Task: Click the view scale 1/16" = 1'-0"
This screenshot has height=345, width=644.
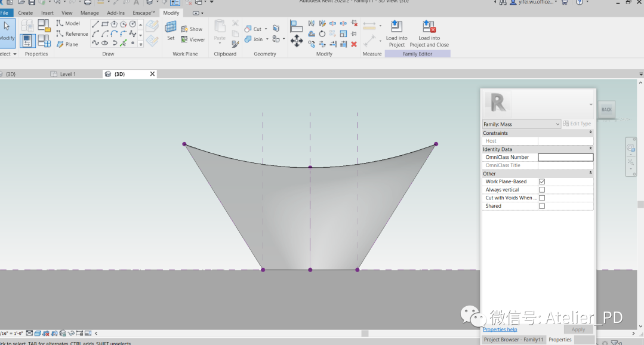Action: tap(12, 334)
